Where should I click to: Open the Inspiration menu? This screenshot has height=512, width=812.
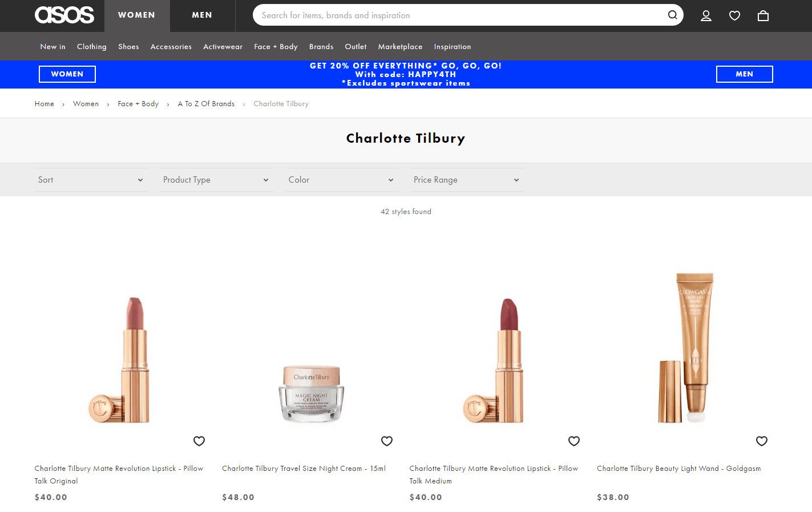click(x=453, y=47)
